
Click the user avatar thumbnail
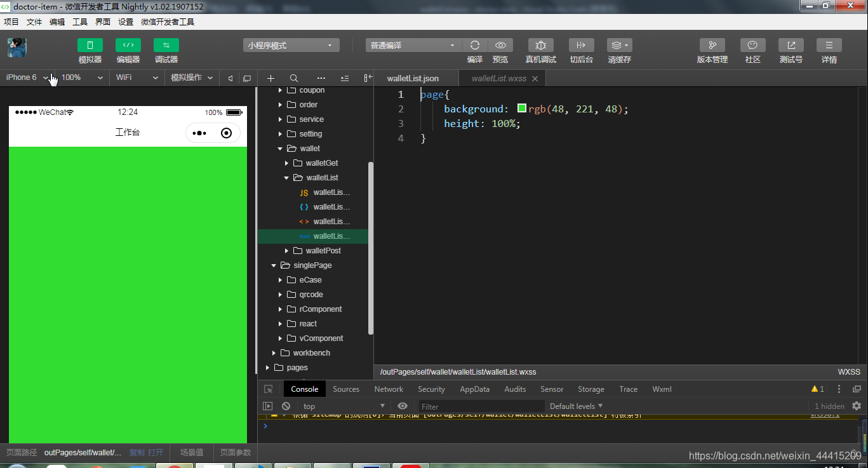pyautogui.click(x=17, y=48)
